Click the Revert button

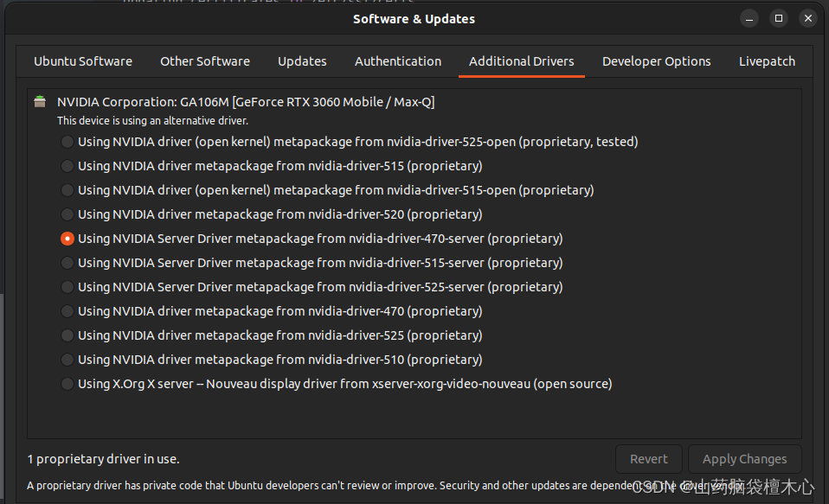pyautogui.click(x=649, y=459)
